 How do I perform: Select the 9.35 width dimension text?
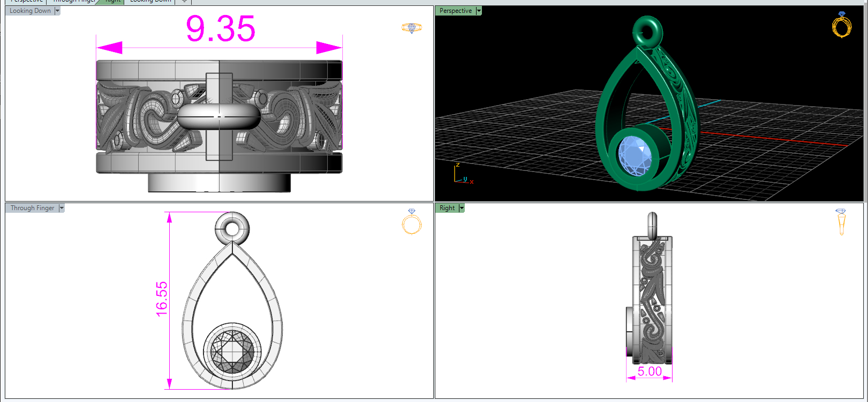point(221,29)
